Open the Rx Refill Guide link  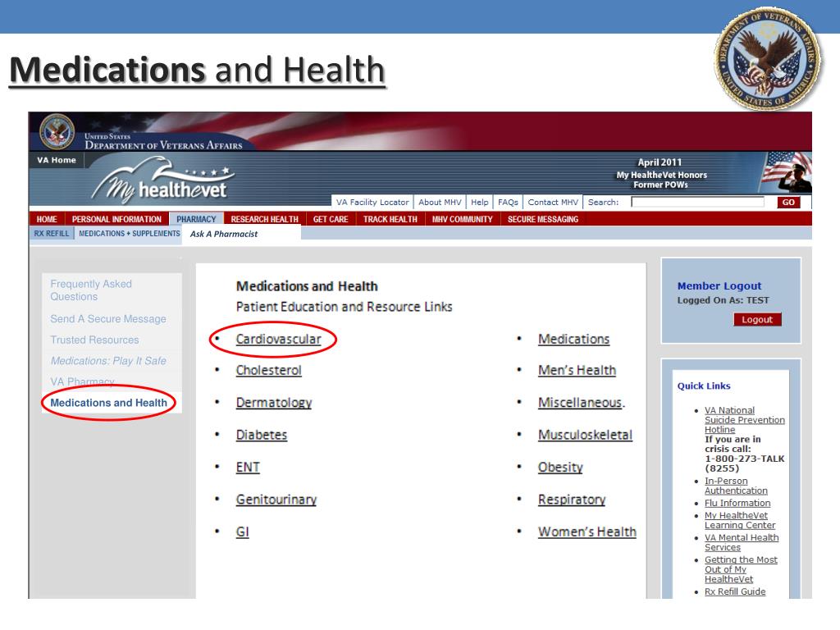coord(734,591)
